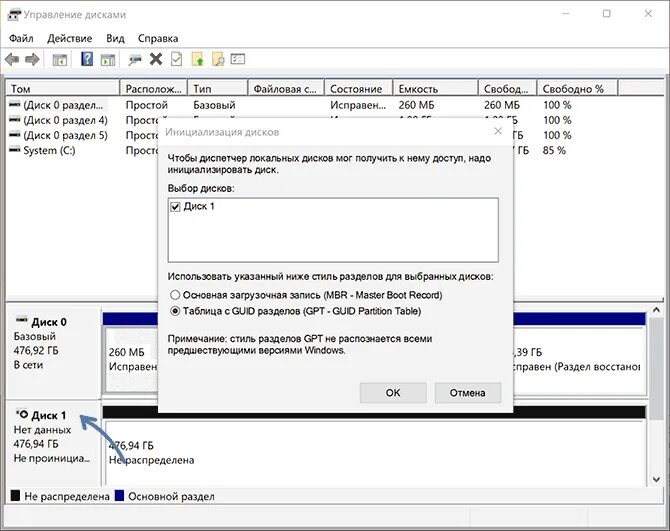This screenshot has height=531, width=670.
Task: Click the 476,94 ГБ Не распределена region
Action: click(x=374, y=453)
